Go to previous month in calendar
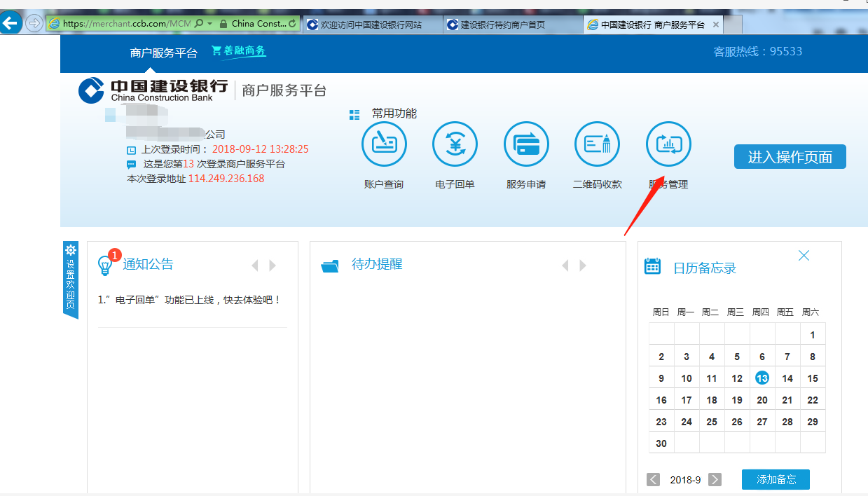 click(x=654, y=480)
